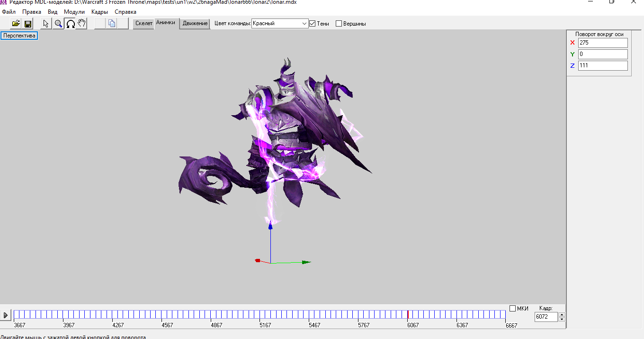The height and width of the screenshot is (339, 644).
Task: Click the X axis rotation field
Action: pos(603,43)
